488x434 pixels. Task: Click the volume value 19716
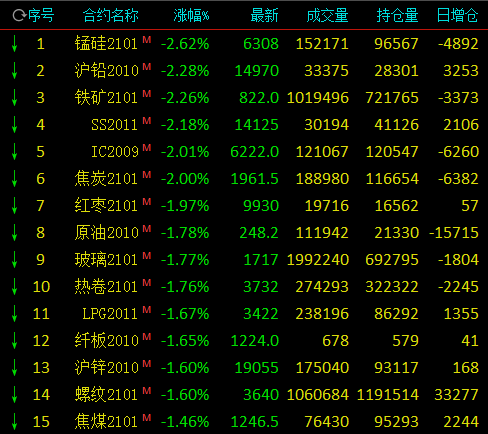tap(327, 206)
